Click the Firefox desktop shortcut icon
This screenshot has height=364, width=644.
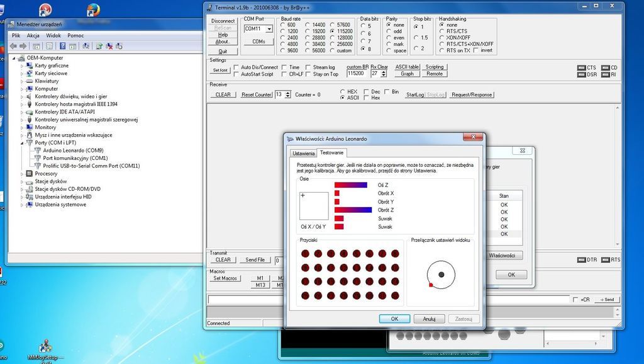(x=93, y=10)
